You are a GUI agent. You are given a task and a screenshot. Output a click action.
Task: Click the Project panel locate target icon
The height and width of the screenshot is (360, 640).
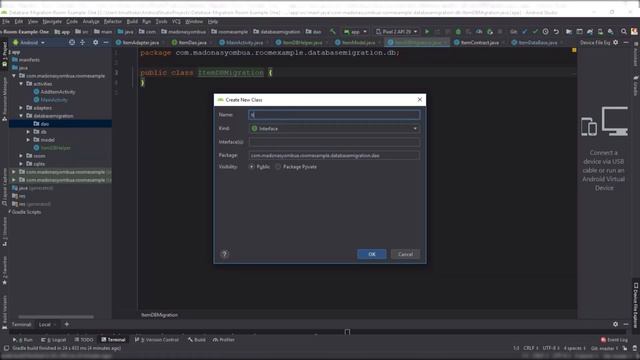point(72,42)
